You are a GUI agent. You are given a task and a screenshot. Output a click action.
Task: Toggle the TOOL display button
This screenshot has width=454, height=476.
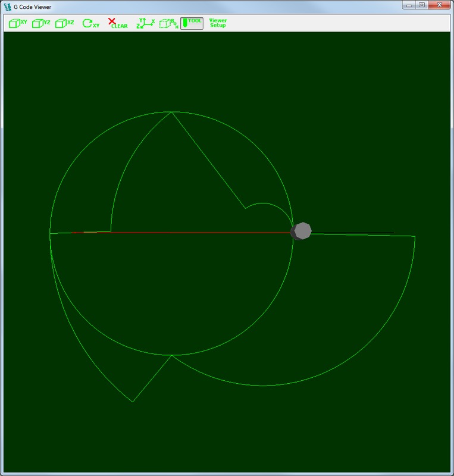[x=192, y=23]
